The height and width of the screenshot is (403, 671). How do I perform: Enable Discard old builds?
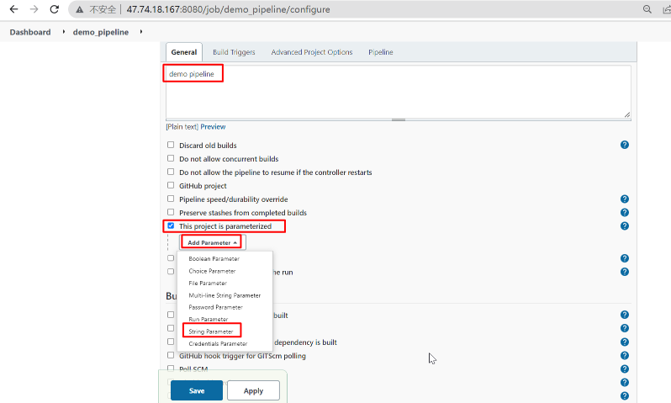[171, 145]
